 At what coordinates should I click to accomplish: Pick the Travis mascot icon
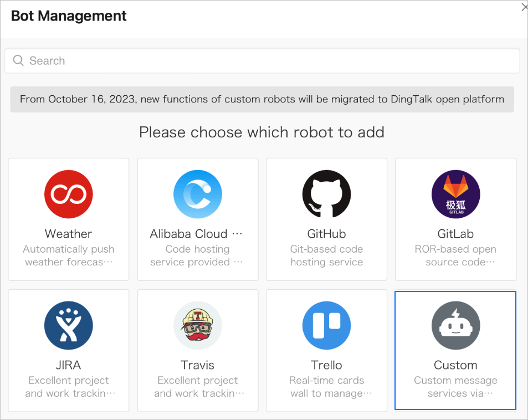[198, 325]
